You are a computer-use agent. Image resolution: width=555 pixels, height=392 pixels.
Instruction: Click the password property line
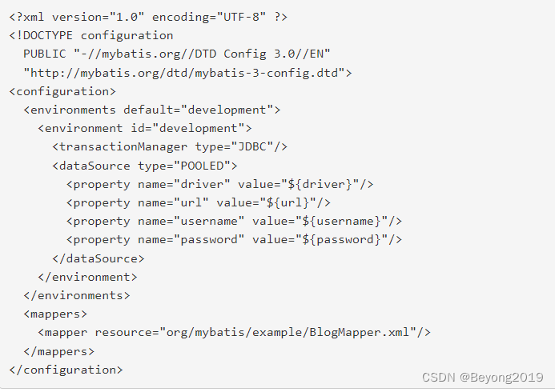(x=234, y=239)
